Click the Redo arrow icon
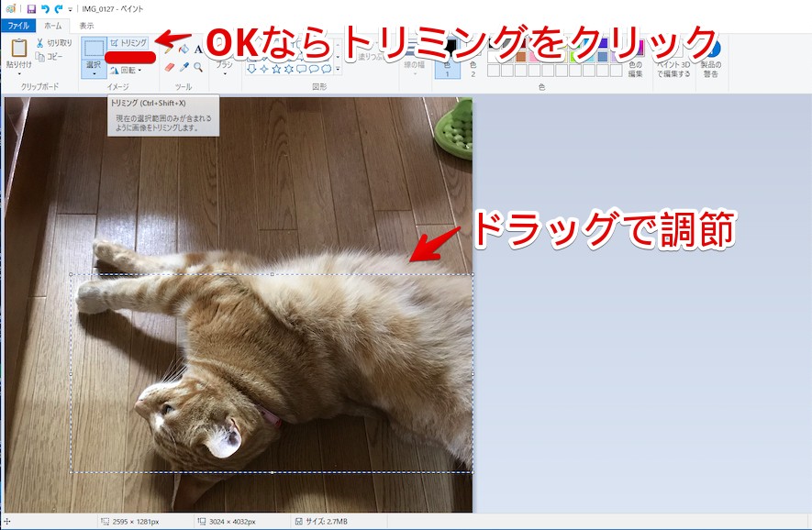The width and height of the screenshot is (812, 530). coord(58,9)
